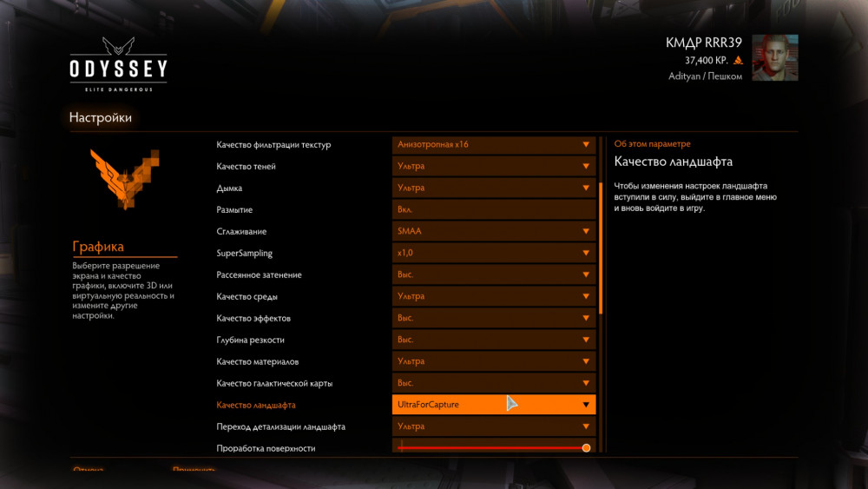Click the Adityan / Пешком location text
This screenshot has width=868, height=489.
[705, 76]
